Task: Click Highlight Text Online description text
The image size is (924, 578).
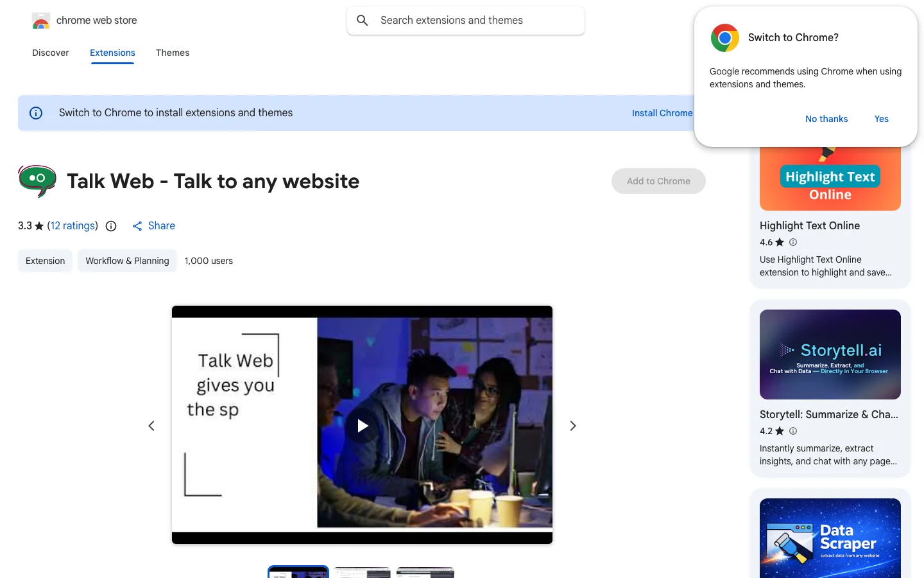Action: [826, 266]
